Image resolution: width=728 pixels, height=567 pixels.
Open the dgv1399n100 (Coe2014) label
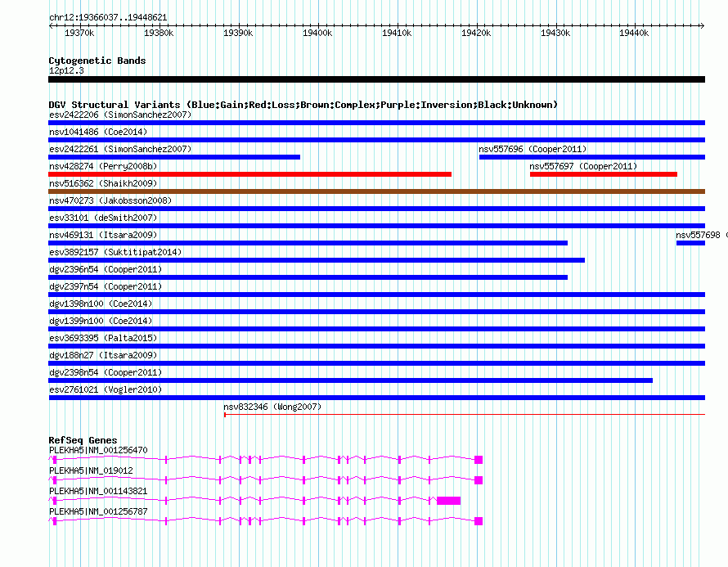click(x=101, y=321)
